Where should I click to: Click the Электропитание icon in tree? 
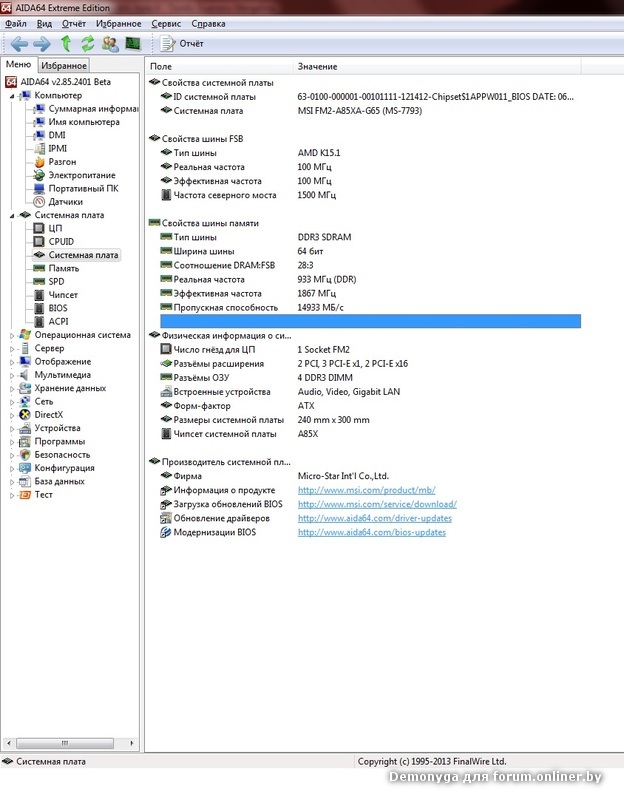[39, 176]
